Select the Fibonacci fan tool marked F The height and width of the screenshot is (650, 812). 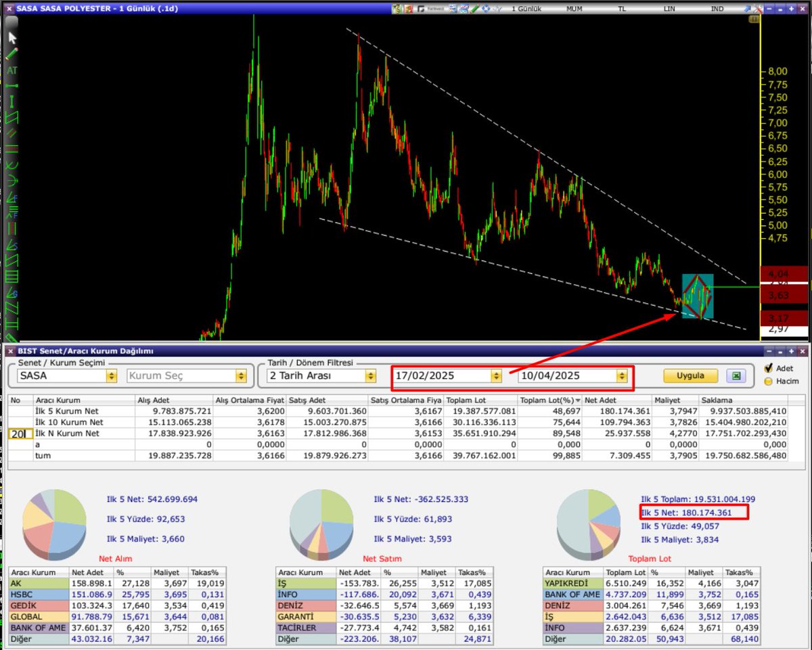pyautogui.click(x=12, y=197)
